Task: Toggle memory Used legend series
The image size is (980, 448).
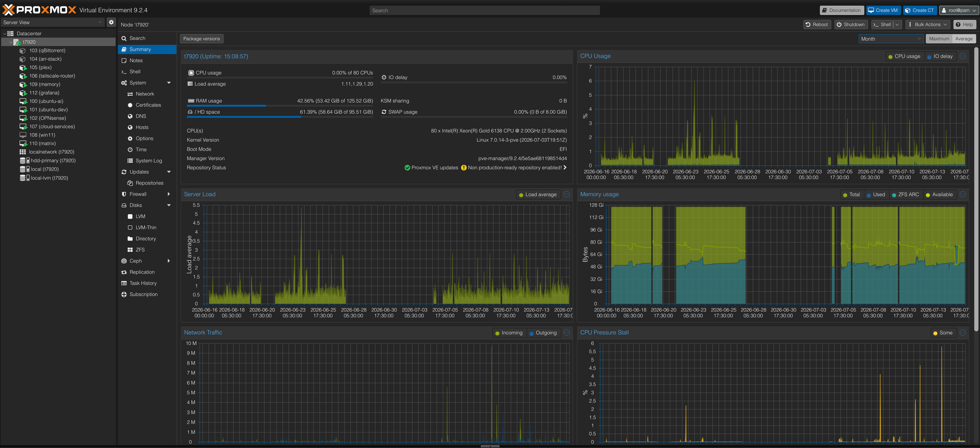Action: pos(876,195)
